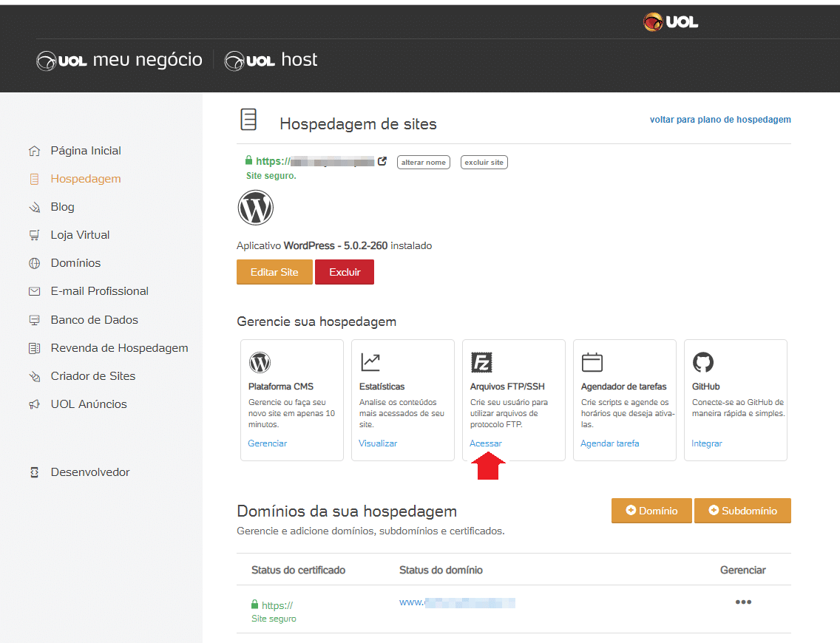
Task: Click the excluir site button
Action: pos(484,162)
